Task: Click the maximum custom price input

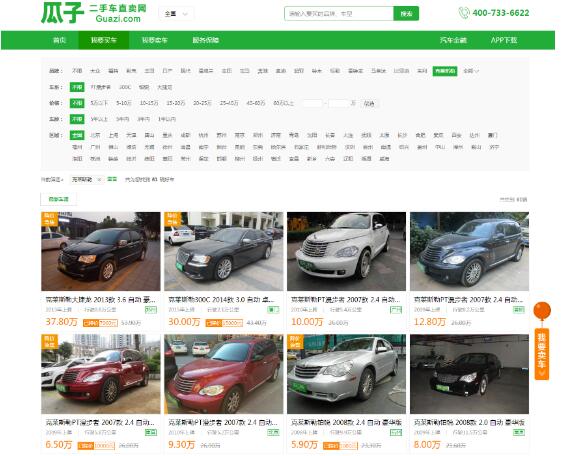Action: pos(338,103)
